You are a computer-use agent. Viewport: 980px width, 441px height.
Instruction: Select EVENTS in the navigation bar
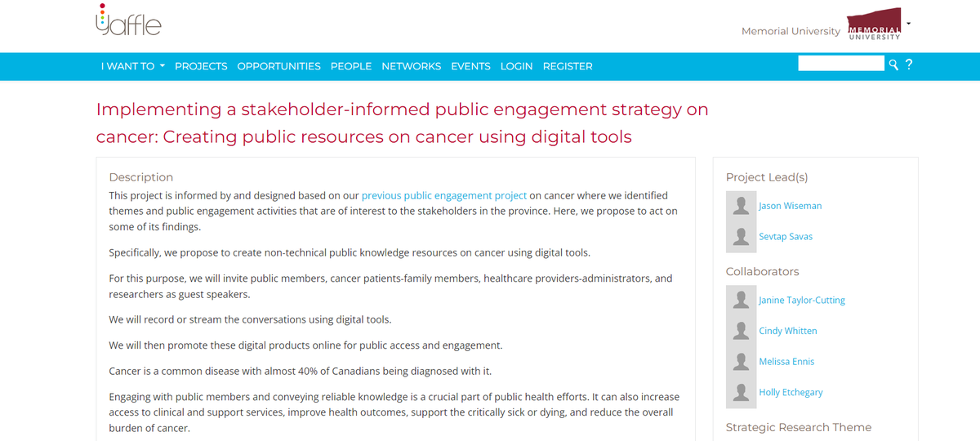coord(470,66)
